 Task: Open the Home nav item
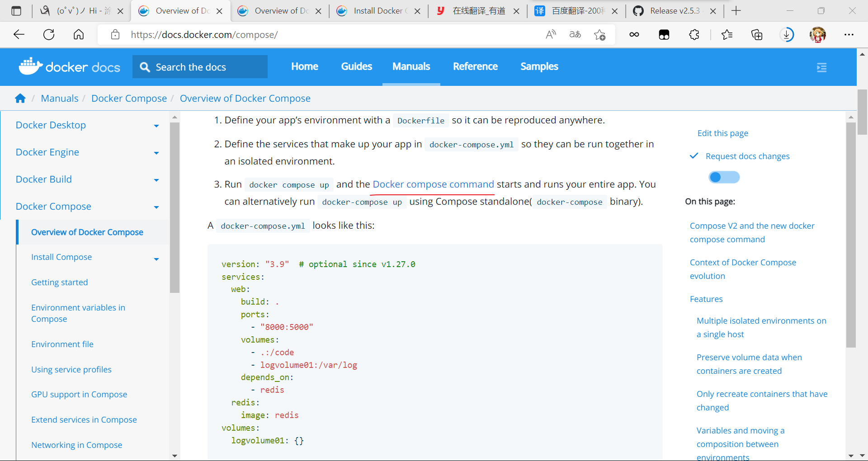(305, 66)
